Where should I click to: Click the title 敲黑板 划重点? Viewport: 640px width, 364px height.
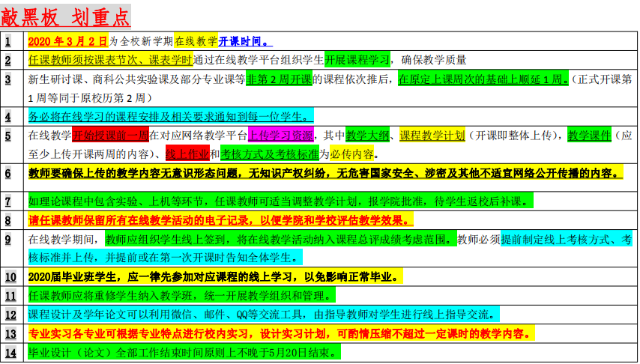[66, 15]
